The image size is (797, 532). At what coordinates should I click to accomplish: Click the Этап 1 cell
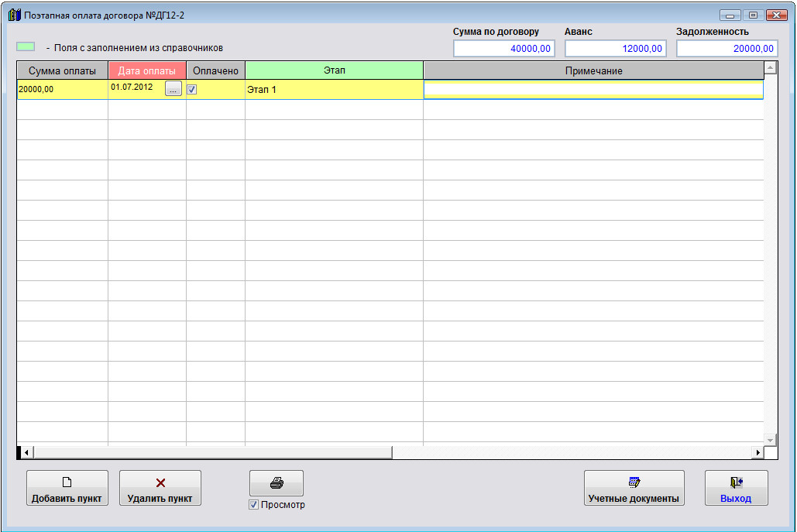[x=335, y=89]
